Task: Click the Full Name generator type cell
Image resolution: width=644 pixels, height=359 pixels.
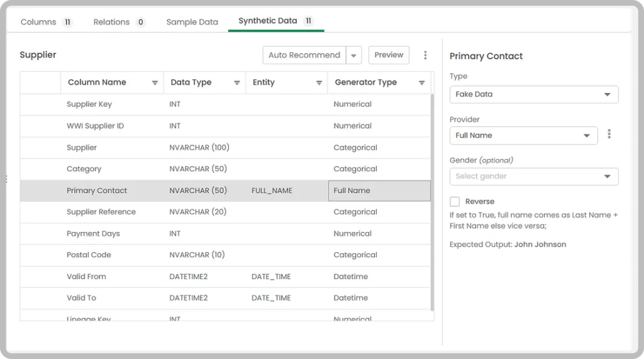Action: [379, 191]
